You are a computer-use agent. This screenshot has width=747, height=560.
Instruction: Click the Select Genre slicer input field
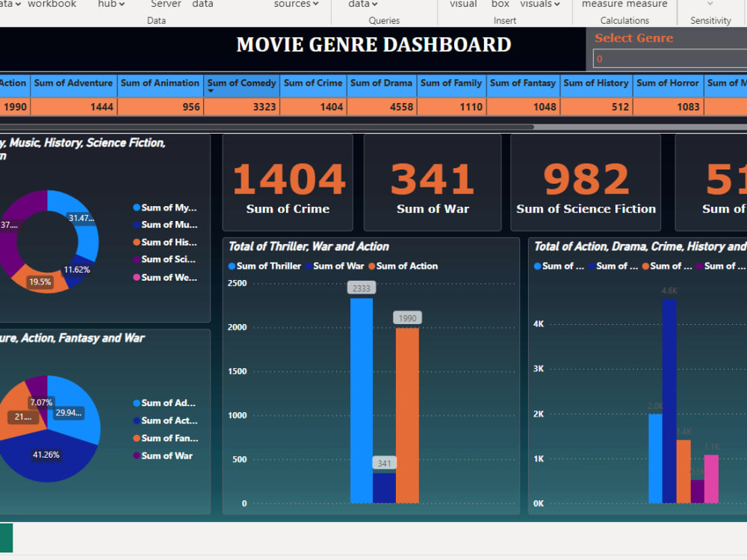[x=669, y=57]
